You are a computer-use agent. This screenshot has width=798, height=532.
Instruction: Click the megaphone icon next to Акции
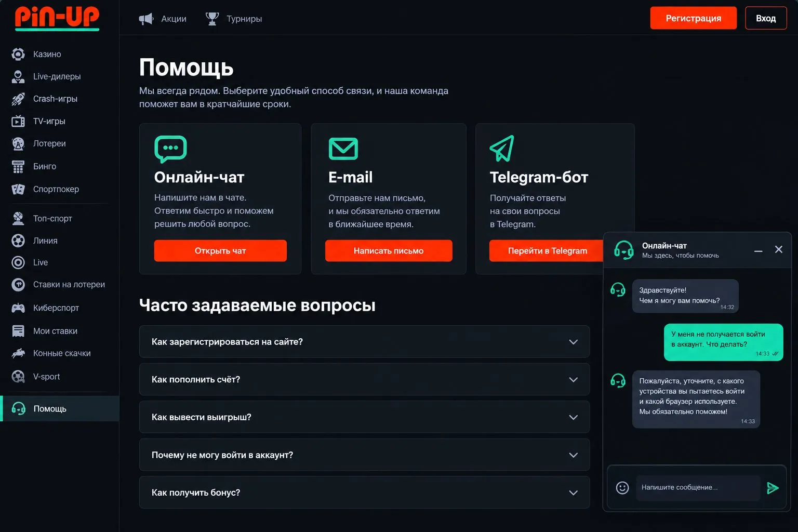(146, 19)
